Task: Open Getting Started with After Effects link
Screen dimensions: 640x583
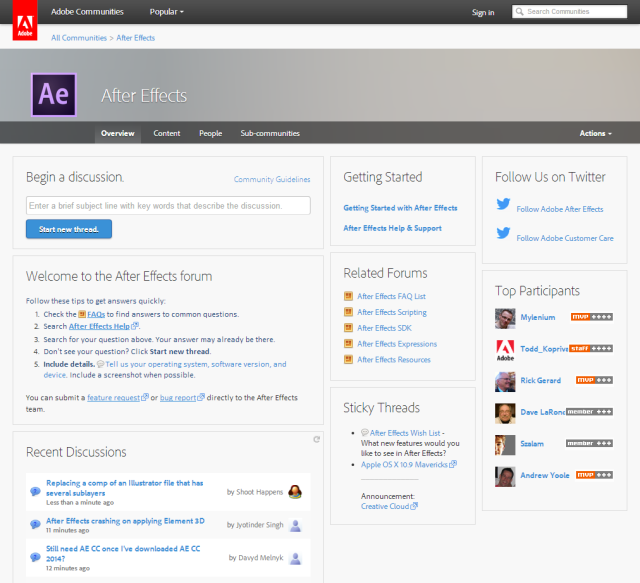Action: pyautogui.click(x=400, y=208)
